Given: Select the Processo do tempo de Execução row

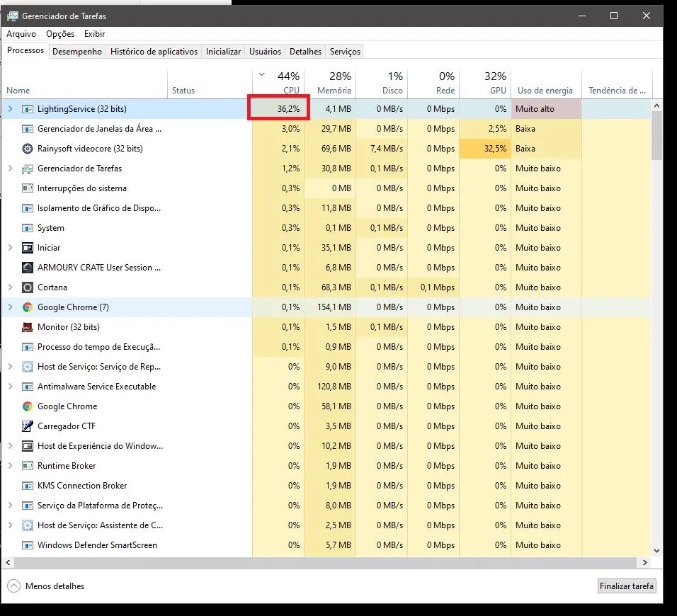Looking at the screenshot, I should tap(326, 347).
